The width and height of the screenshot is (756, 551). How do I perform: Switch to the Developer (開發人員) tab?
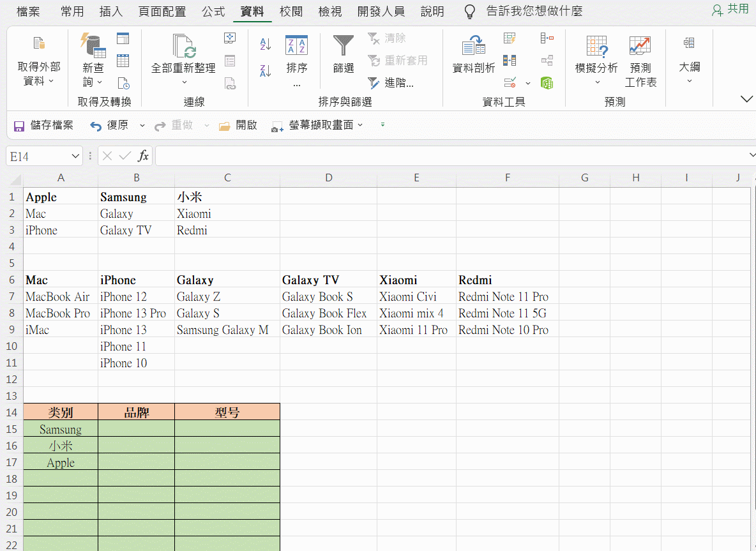coord(381,11)
